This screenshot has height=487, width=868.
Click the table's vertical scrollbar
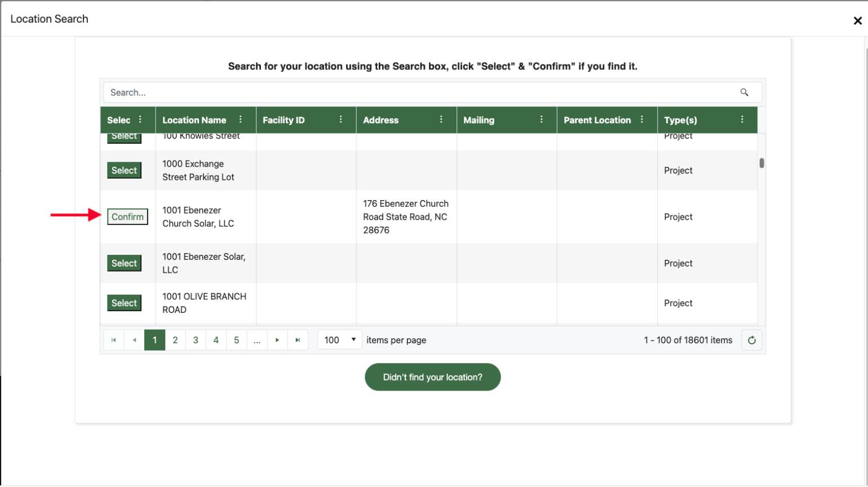pyautogui.click(x=762, y=163)
